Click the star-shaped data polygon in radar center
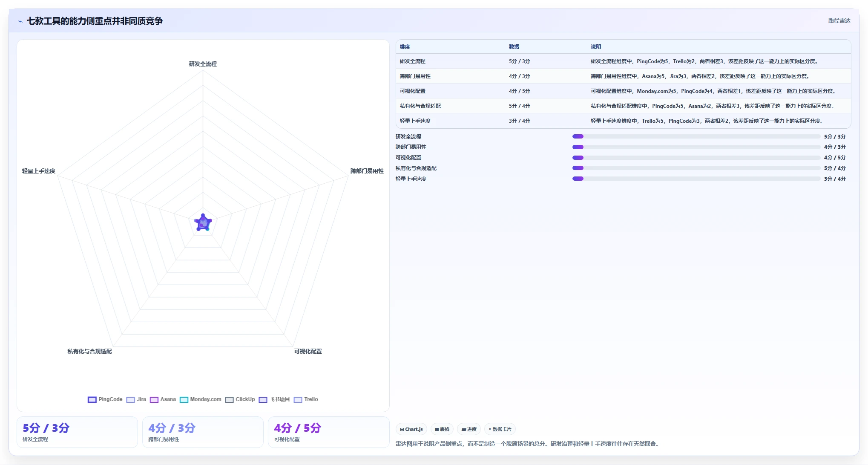This screenshot has height=465, width=868. (x=203, y=222)
